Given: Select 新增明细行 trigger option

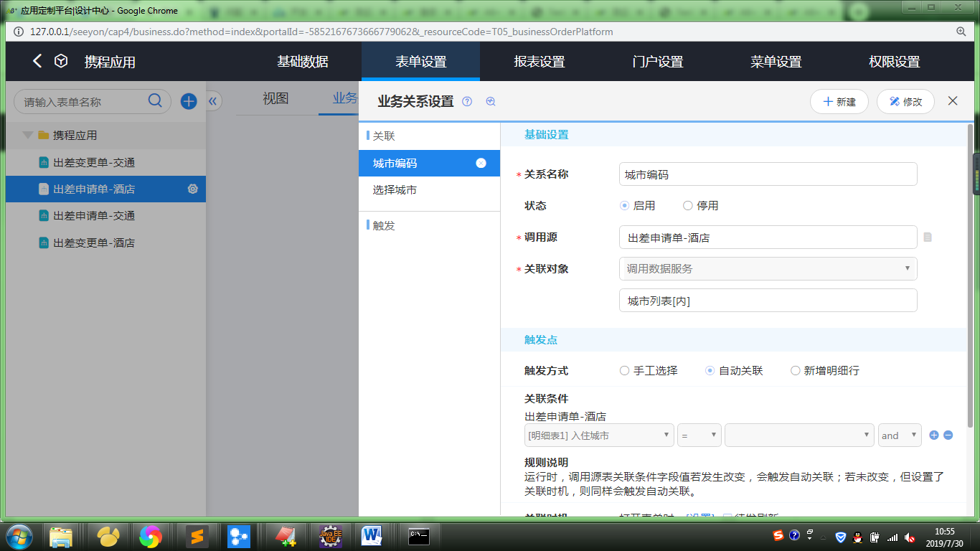Looking at the screenshot, I should pyautogui.click(x=795, y=371).
